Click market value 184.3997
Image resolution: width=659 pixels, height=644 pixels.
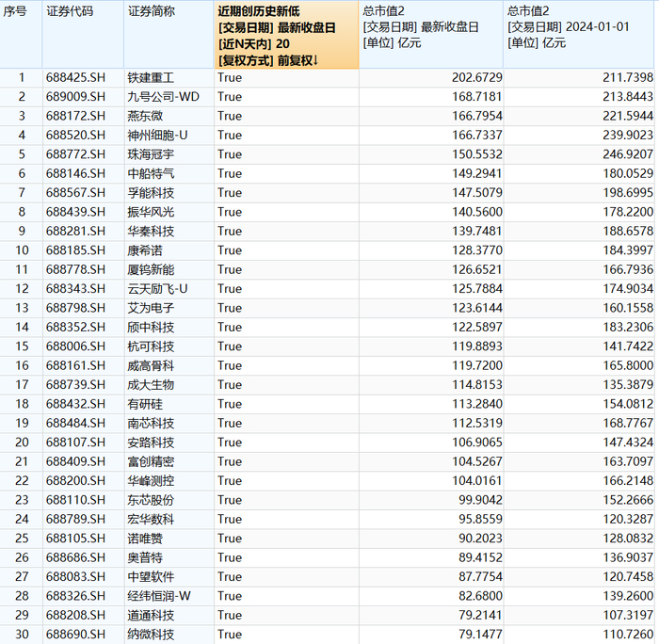pyautogui.click(x=628, y=250)
